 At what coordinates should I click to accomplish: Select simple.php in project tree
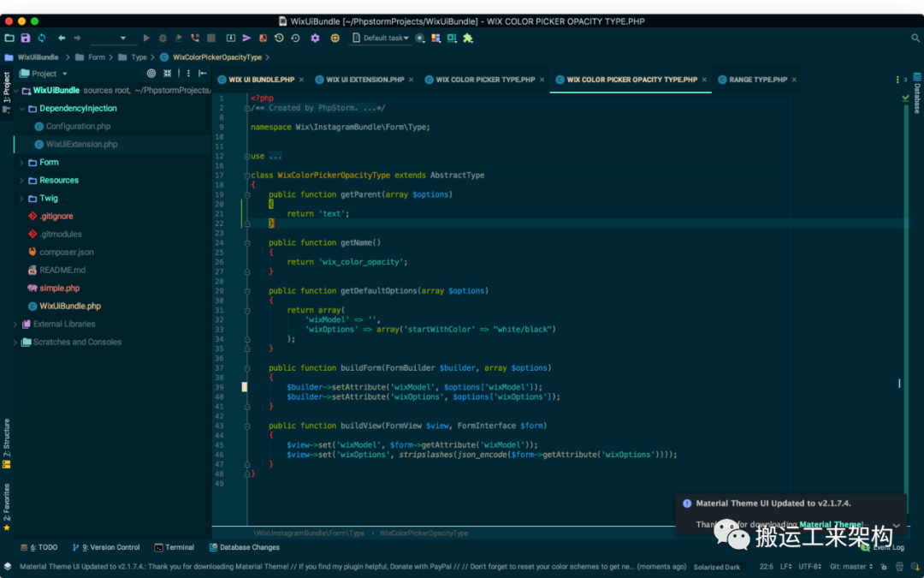point(60,289)
